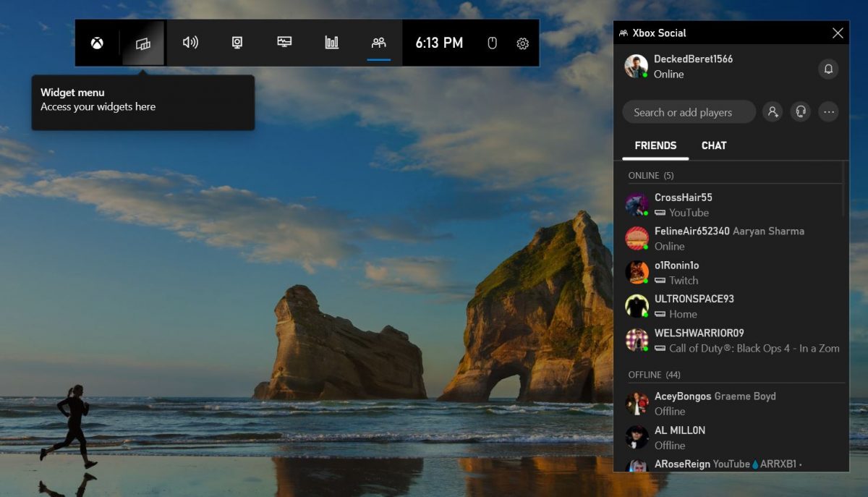The height and width of the screenshot is (497, 868).
Task: Select friend WELSHWARRIOR09
Action: point(732,340)
